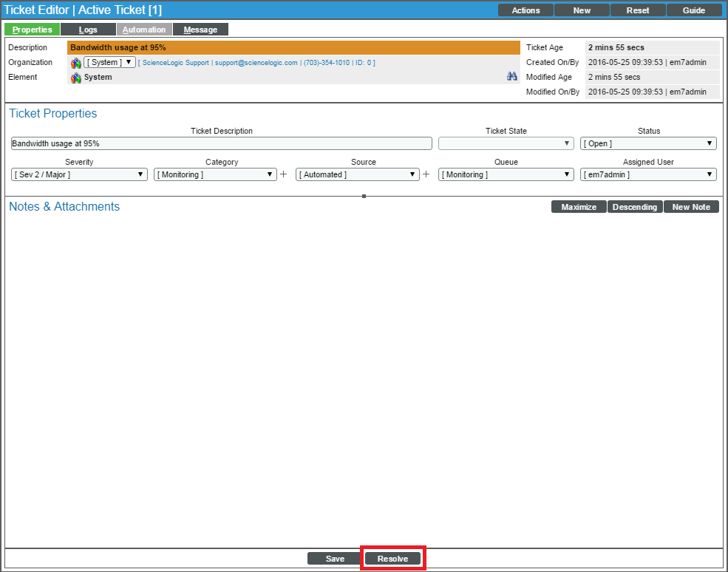Click the plus icon next to Category
728x572 pixels.
(283, 174)
